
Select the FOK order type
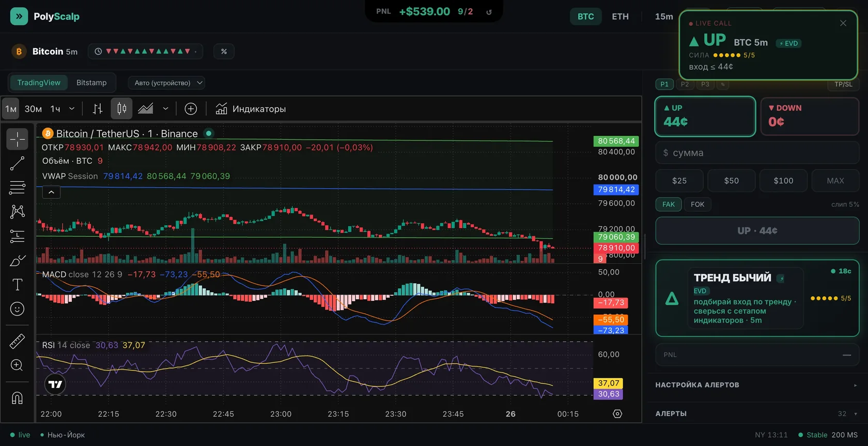tap(698, 205)
